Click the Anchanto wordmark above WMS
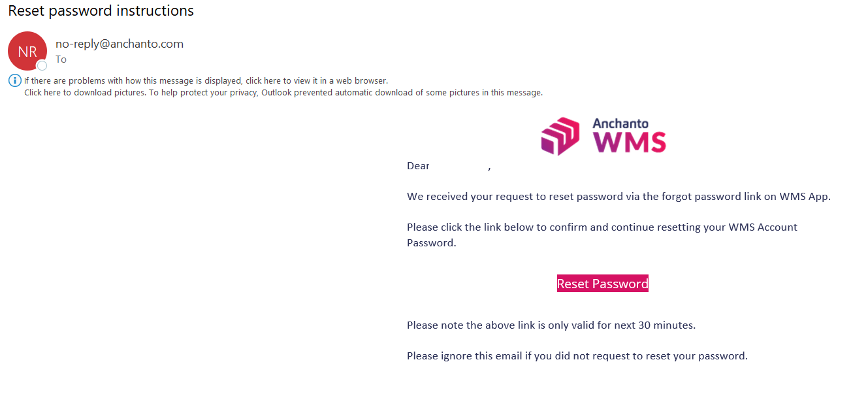This screenshot has width=868, height=396. click(x=620, y=123)
